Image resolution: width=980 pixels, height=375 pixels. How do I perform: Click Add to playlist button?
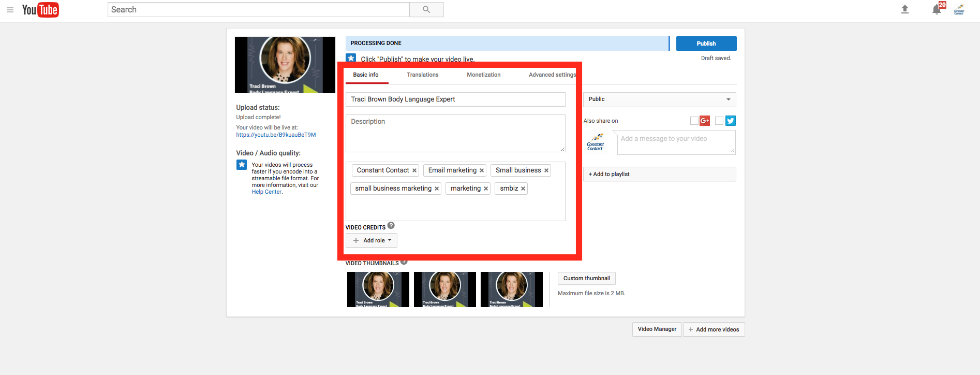click(x=660, y=174)
